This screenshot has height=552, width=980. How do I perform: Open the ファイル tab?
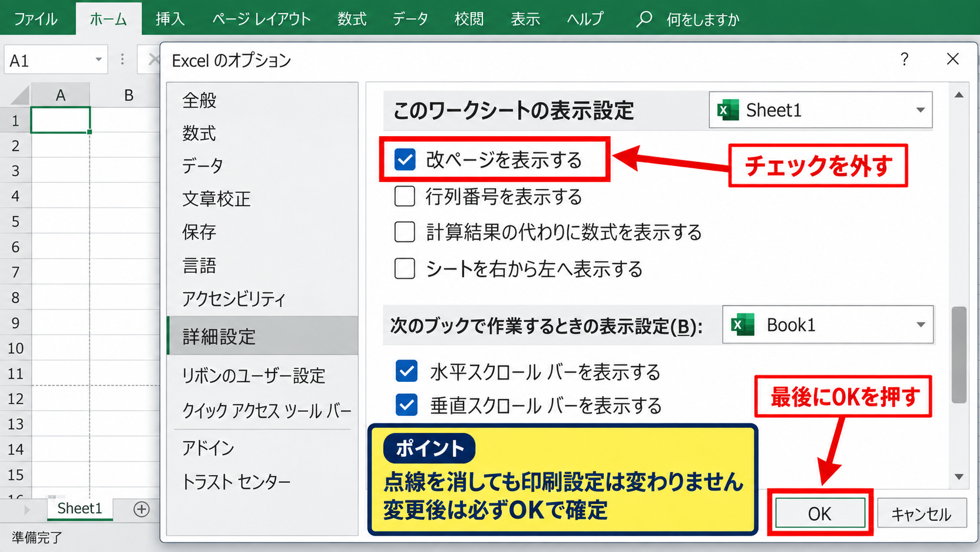coord(36,19)
